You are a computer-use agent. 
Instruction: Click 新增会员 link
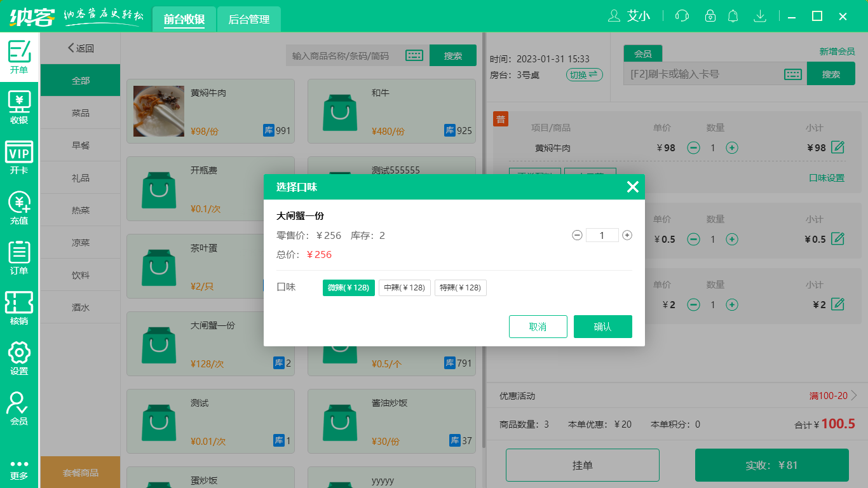click(837, 51)
